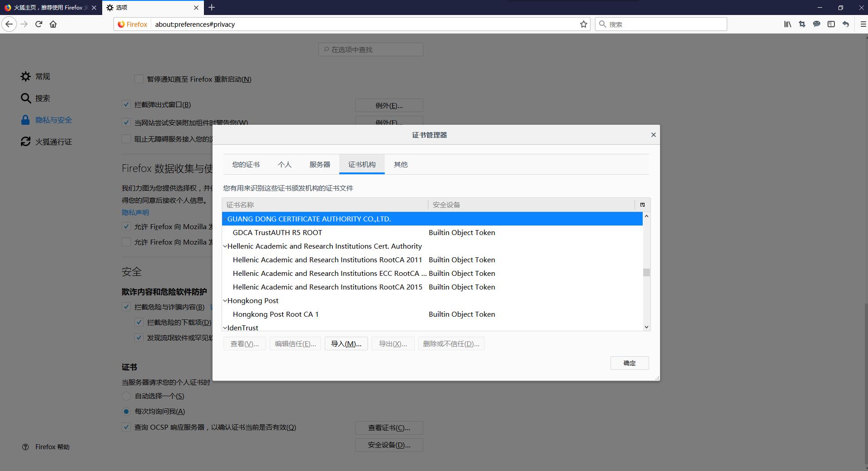
Task: Open 隐私声明 link
Action: click(135, 212)
